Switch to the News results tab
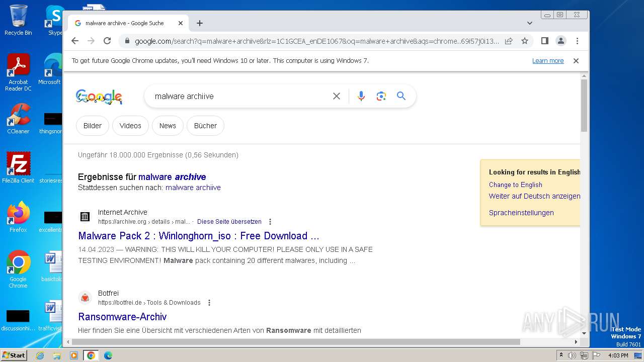 (x=168, y=126)
